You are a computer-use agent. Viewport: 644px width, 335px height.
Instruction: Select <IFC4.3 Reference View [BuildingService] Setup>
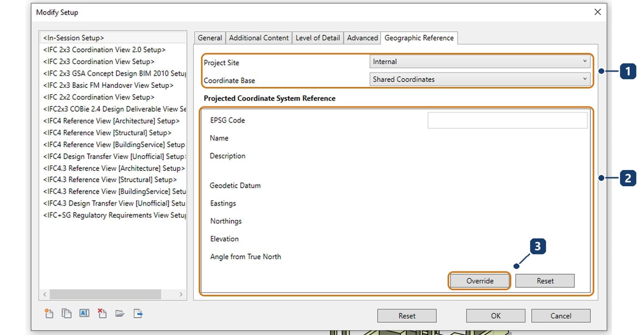click(113, 192)
